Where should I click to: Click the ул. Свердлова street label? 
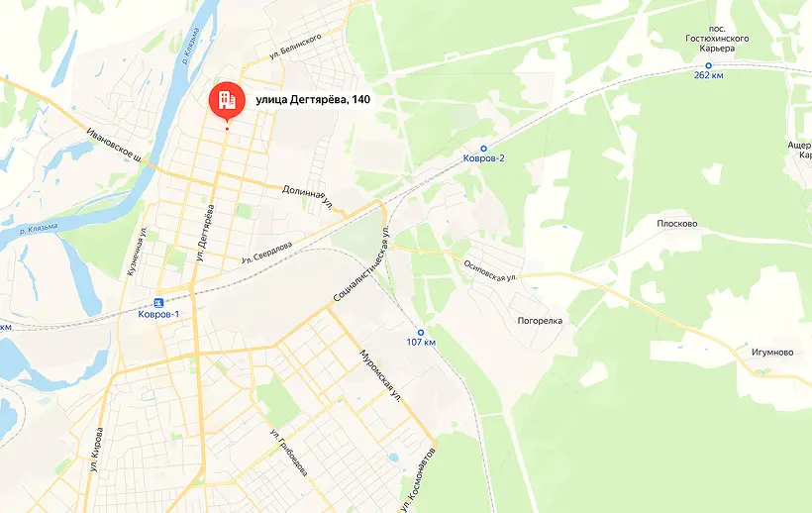(266, 253)
